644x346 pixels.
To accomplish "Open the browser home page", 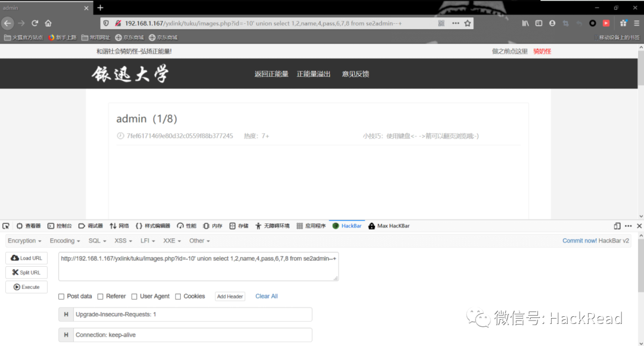I will pos(48,23).
